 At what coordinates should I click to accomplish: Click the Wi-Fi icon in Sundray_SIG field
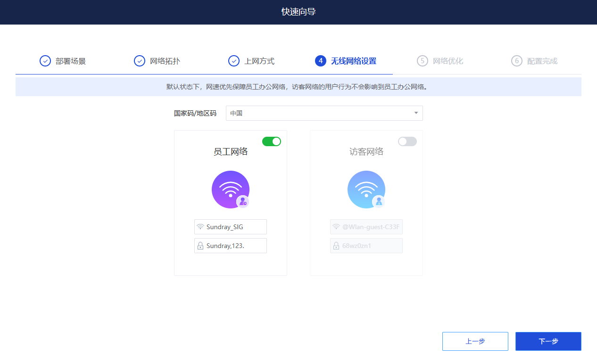tap(200, 227)
